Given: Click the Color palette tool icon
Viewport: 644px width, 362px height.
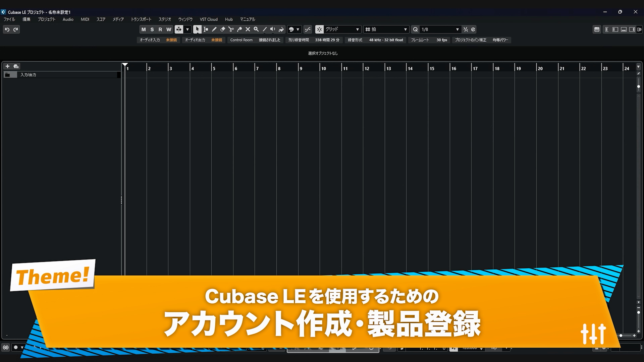Looking at the screenshot, I should (x=291, y=29).
